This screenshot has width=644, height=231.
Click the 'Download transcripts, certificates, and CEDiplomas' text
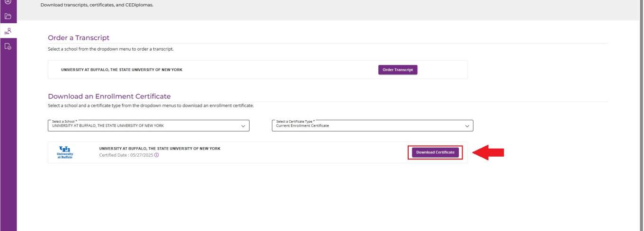pyautogui.click(x=97, y=5)
